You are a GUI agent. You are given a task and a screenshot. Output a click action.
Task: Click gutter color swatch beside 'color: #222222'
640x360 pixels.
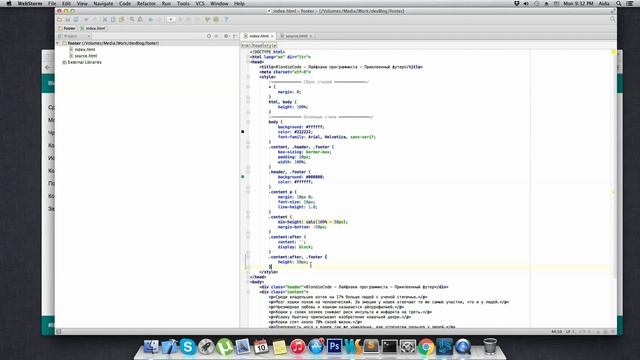point(243,132)
